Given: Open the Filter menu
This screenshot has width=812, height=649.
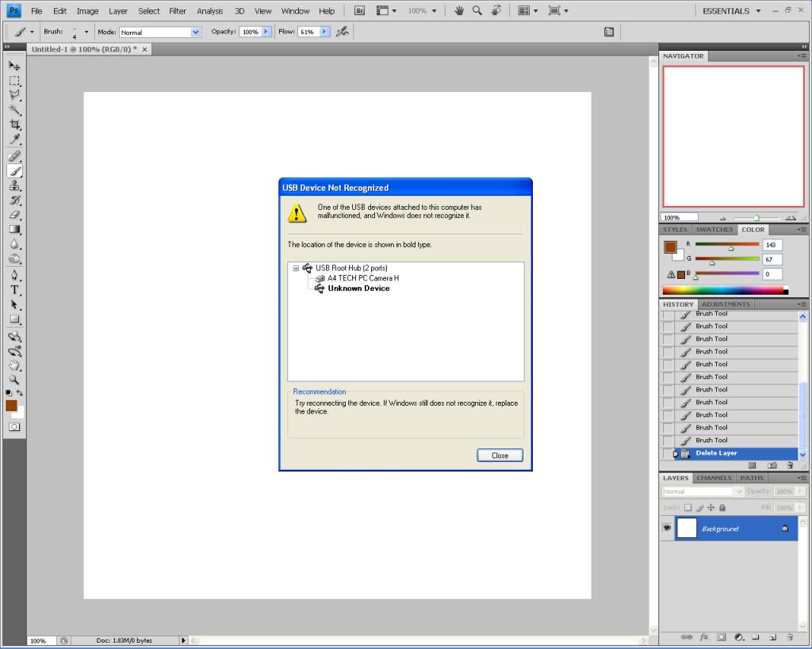Looking at the screenshot, I should point(177,11).
